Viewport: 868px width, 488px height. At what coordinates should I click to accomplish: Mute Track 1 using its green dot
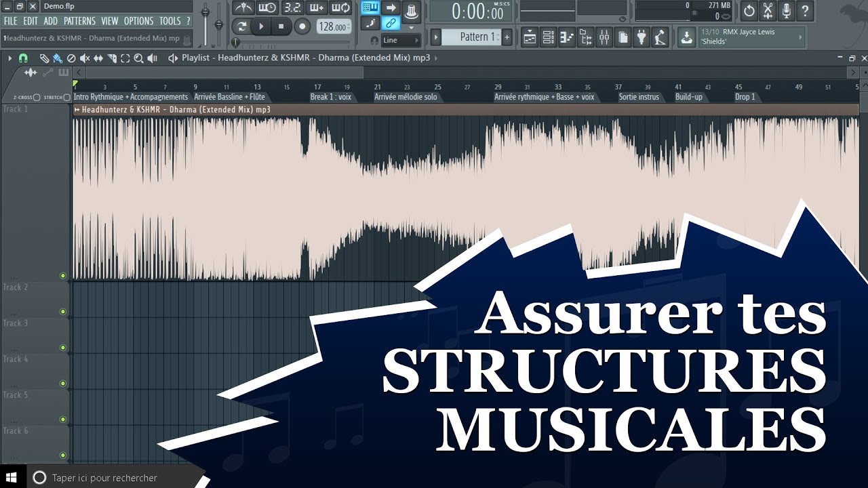coord(63,276)
